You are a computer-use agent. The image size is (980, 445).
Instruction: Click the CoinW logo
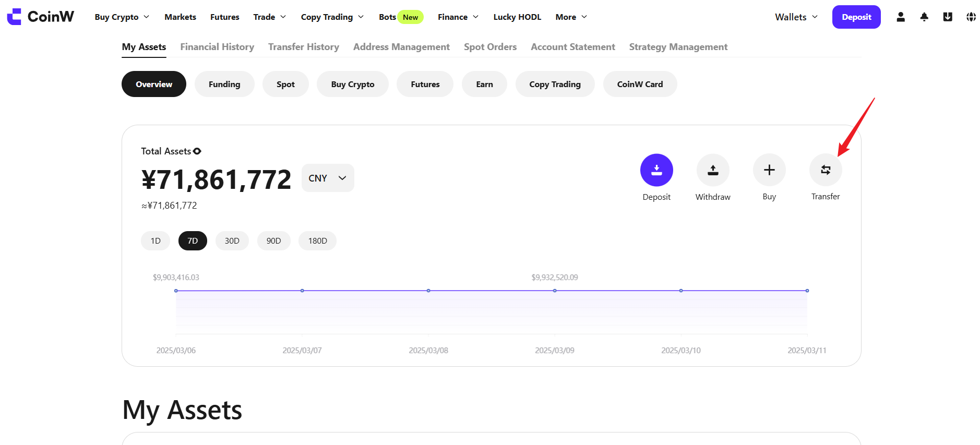(40, 17)
